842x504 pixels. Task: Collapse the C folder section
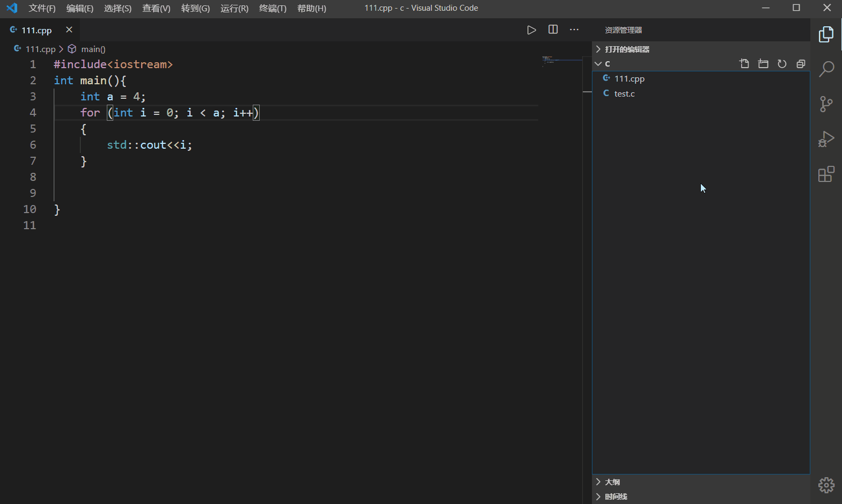pyautogui.click(x=607, y=64)
